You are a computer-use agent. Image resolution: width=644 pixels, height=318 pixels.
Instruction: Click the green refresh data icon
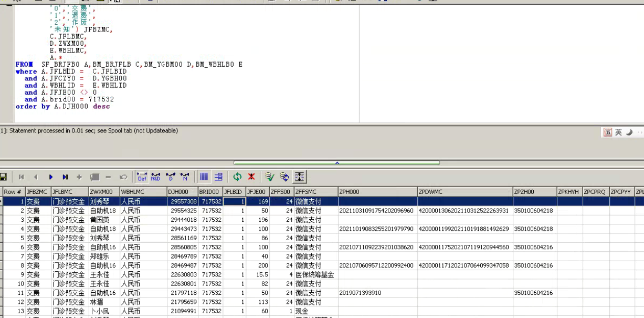point(237,177)
